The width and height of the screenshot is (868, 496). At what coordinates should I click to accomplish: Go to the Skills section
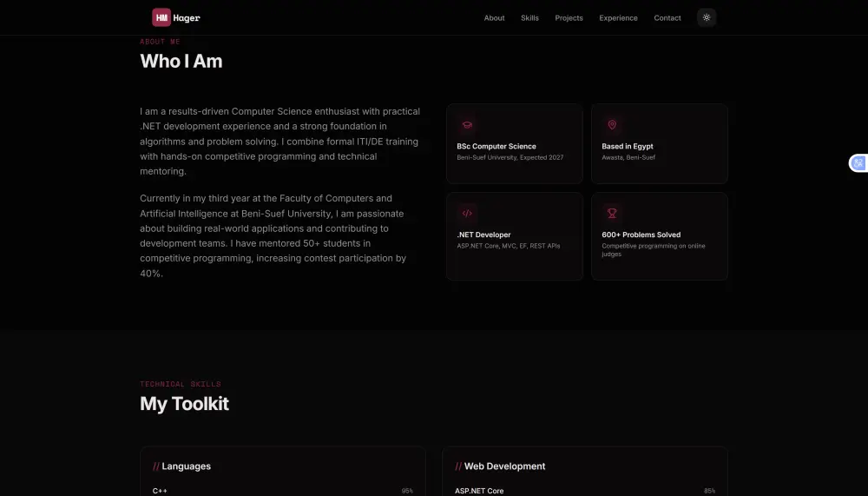point(529,17)
